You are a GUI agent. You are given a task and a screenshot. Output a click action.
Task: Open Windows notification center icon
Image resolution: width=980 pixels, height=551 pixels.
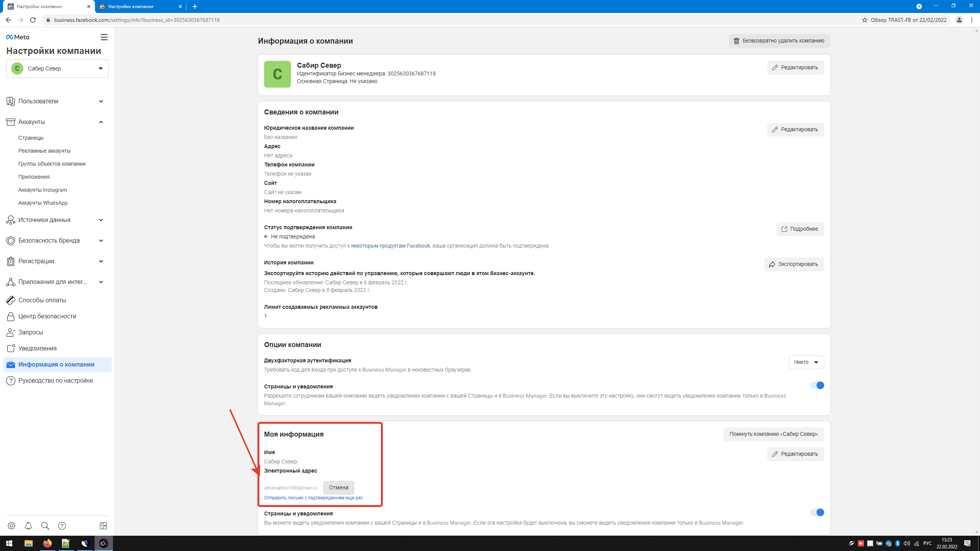pos(967,543)
